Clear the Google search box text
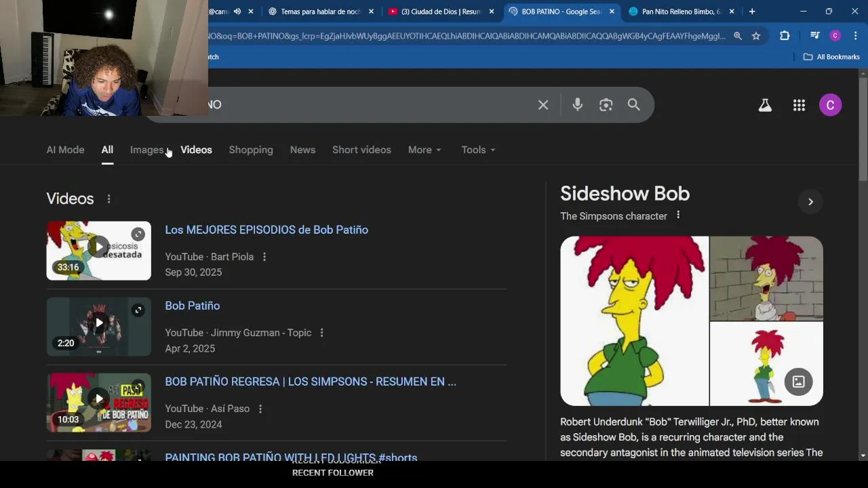The width and height of the screenshot is (868, 488). (x=543, y=105)
